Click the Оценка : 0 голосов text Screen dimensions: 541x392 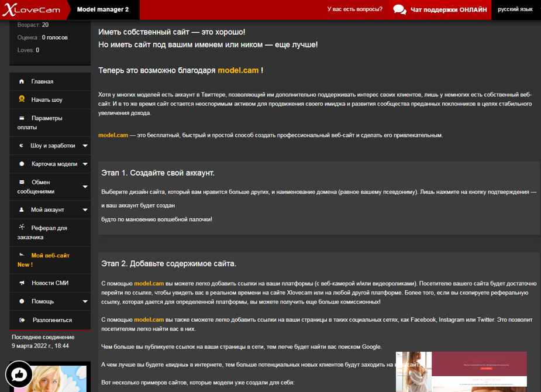[x=43, y=37]
